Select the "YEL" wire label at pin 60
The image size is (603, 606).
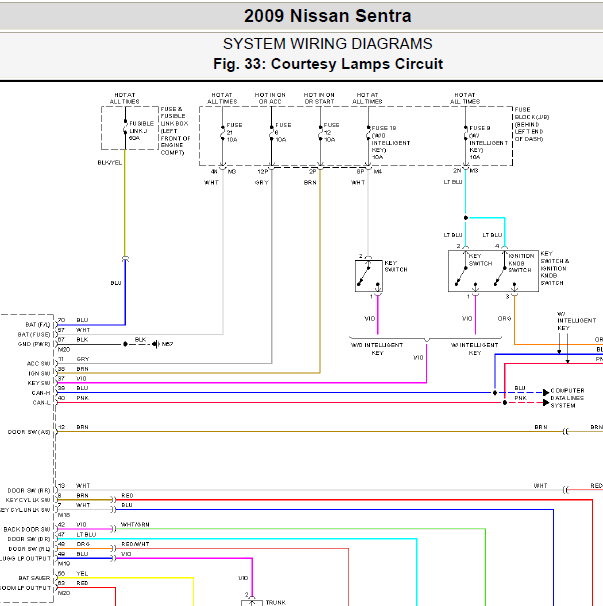[x=82, y=574]
